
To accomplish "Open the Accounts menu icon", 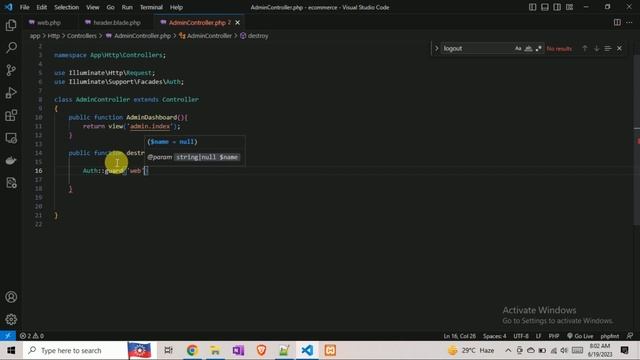I will point(11,297).
